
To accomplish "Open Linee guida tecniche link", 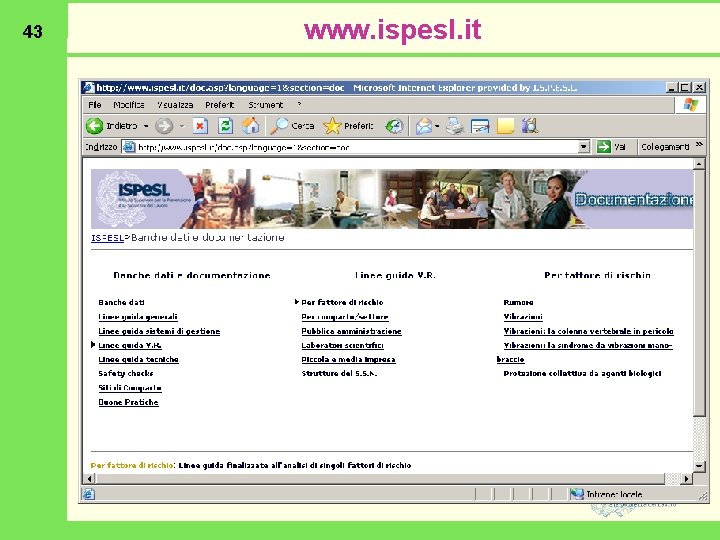I will (138, 360).
